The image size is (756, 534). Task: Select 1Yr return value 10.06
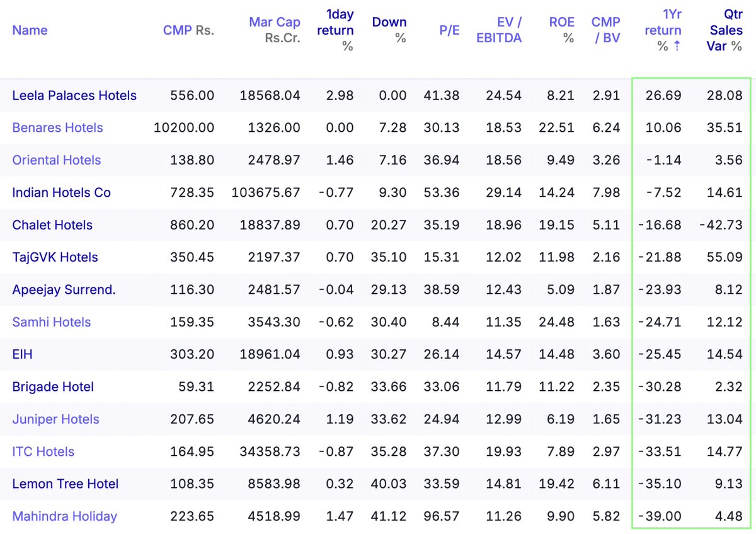663,128
